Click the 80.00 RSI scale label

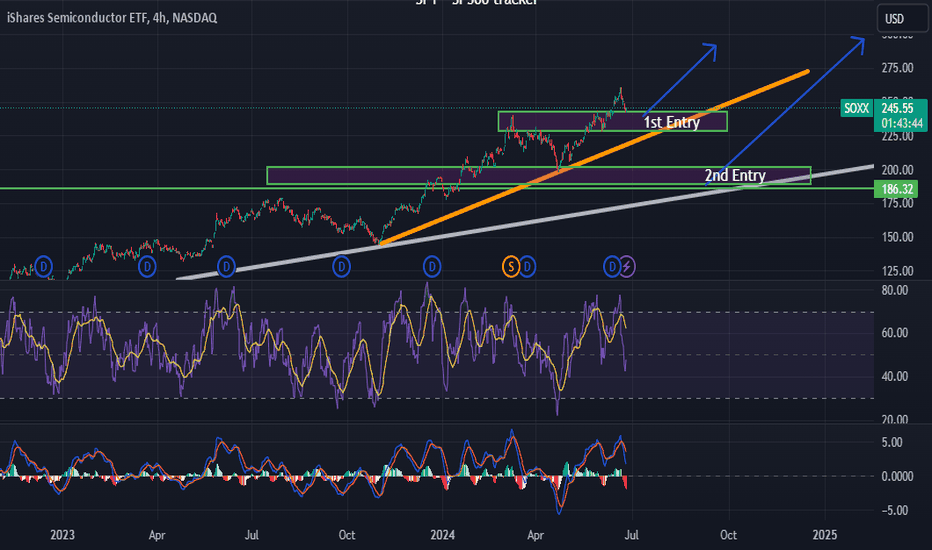coord(895,290)
